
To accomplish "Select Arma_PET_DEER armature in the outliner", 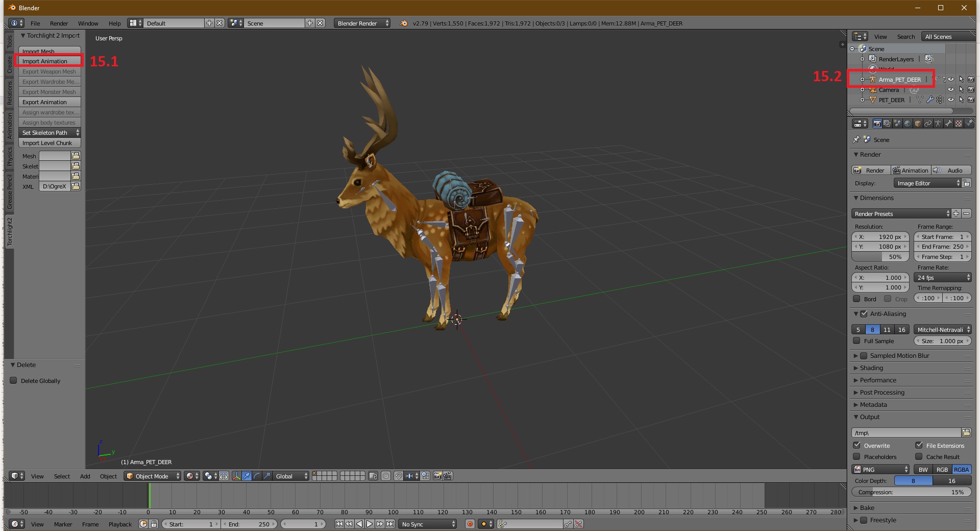I will coord(899,80).
